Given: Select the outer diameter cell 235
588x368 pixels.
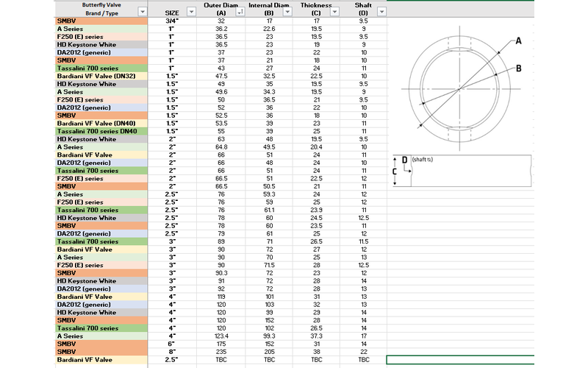Looking at the screenshot, I should point(221,353).
